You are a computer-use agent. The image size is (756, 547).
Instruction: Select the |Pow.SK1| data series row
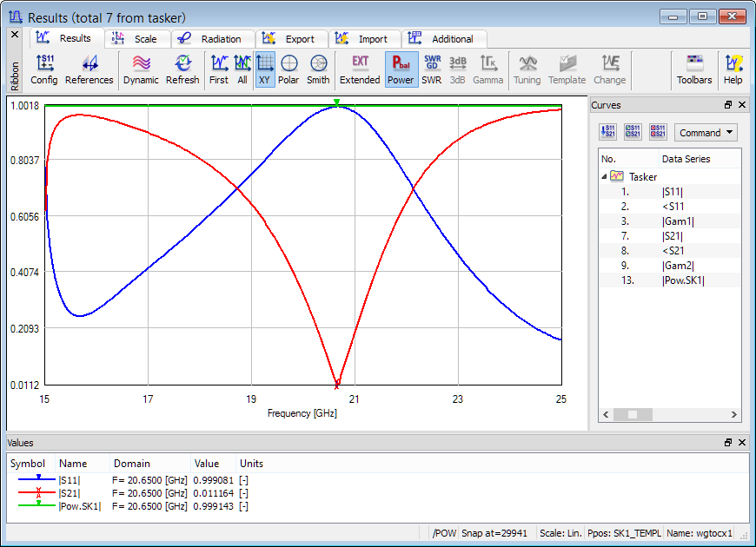tap(684, 280)
